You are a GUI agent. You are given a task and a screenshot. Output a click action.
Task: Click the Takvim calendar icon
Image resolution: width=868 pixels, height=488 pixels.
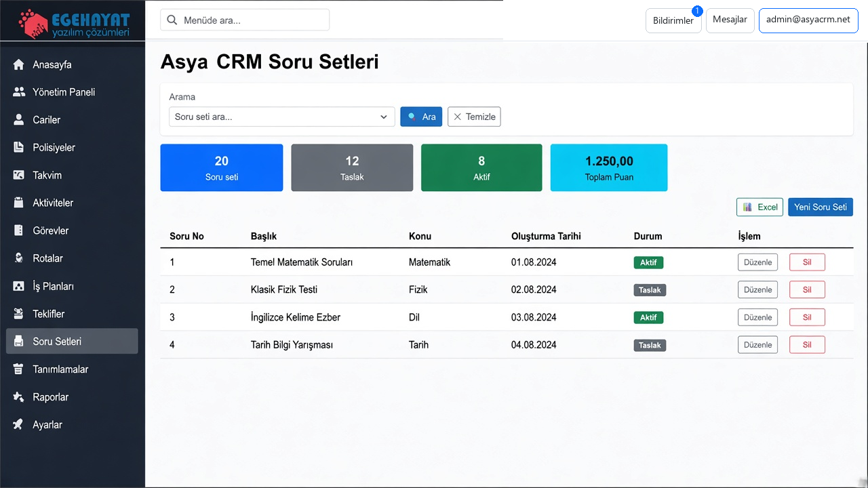(x=19, y=175)
